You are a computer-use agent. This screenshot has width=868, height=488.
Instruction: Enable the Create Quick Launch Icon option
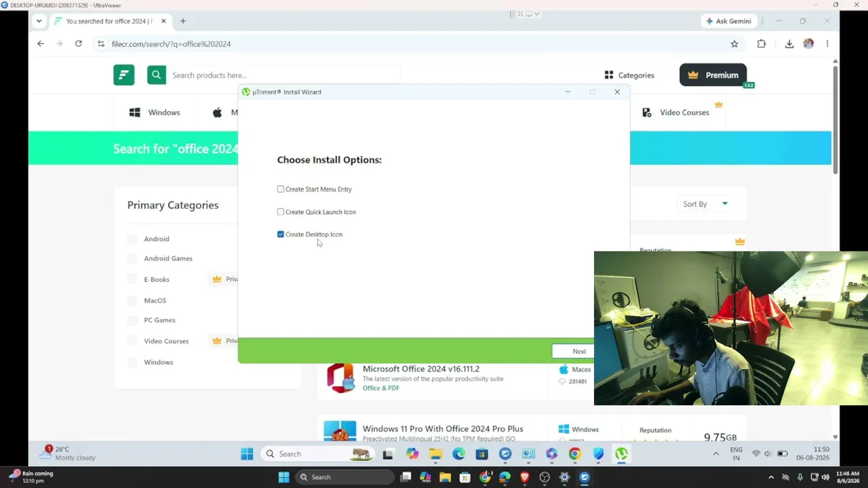click(281, 212)
